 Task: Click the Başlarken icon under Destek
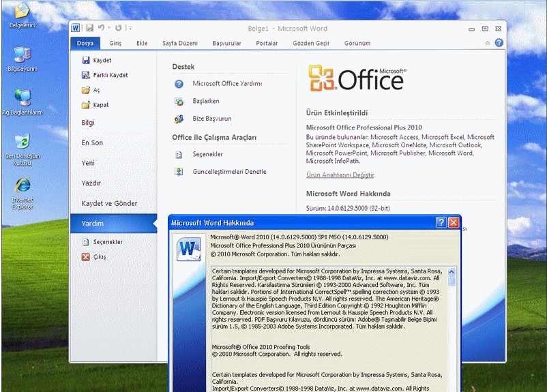coord(179,101)
